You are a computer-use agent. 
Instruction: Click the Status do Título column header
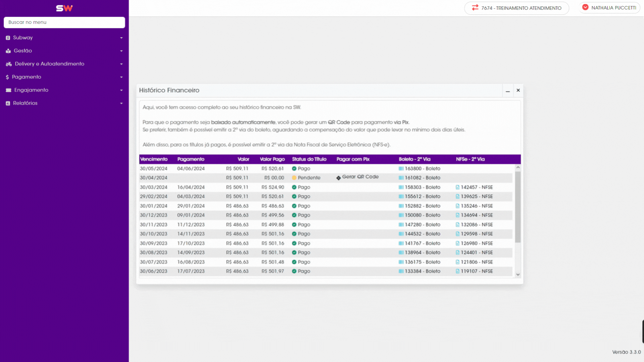point(309,159)
